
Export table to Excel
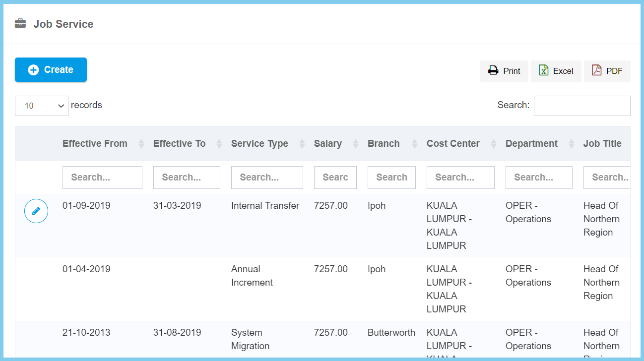pyautogui.click(x=556, y=71)
